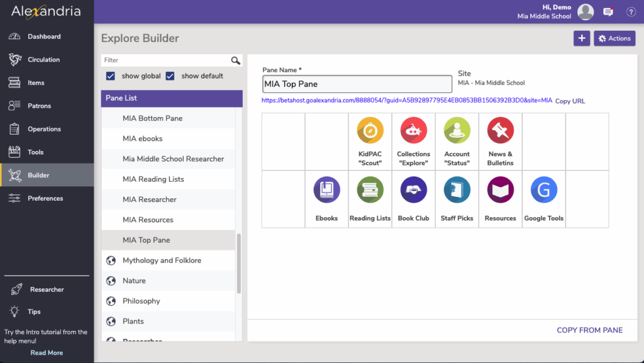This screenshot has width=644, height=363.
Task: Uncheck the show global checkbox
Action: 111,76
